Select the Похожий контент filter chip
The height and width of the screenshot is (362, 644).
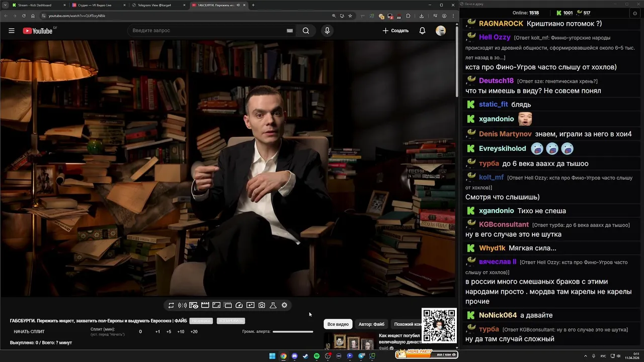point(407,324)
